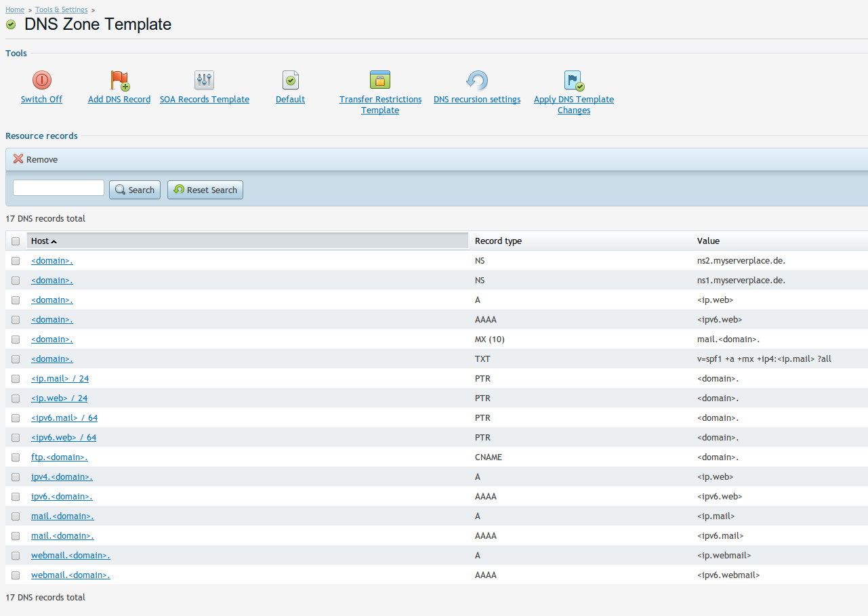The height and width of the screenshot is (616, 868).
Task: Click value <ip.webmail>
Action: click(724, 556)
